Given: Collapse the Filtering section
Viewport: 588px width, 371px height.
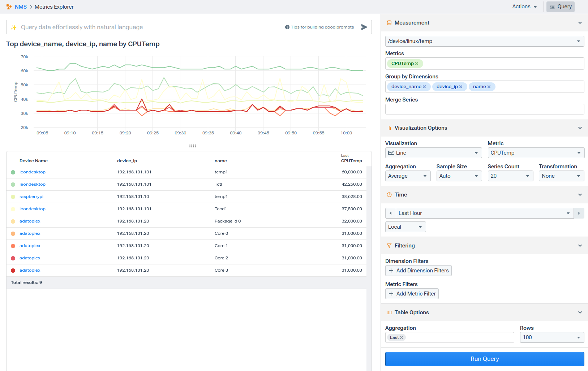Looking at the screenshot, I should (x=580, y=246).
